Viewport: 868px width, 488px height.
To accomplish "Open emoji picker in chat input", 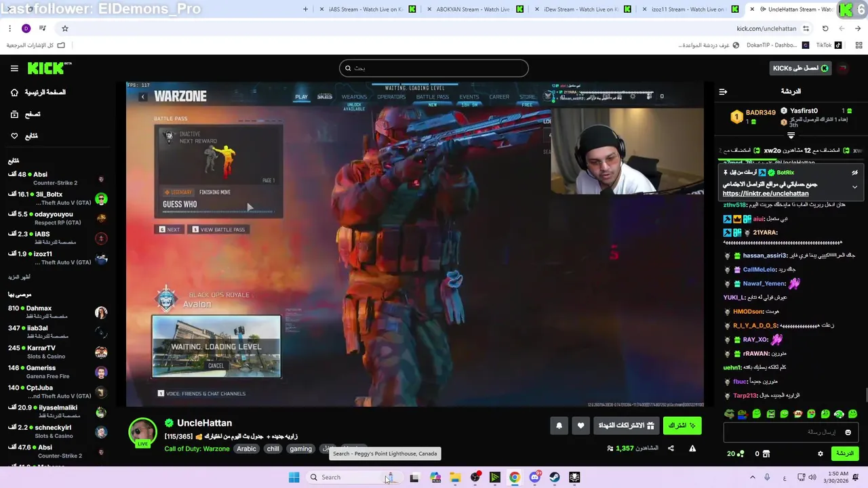I will 848,432.
